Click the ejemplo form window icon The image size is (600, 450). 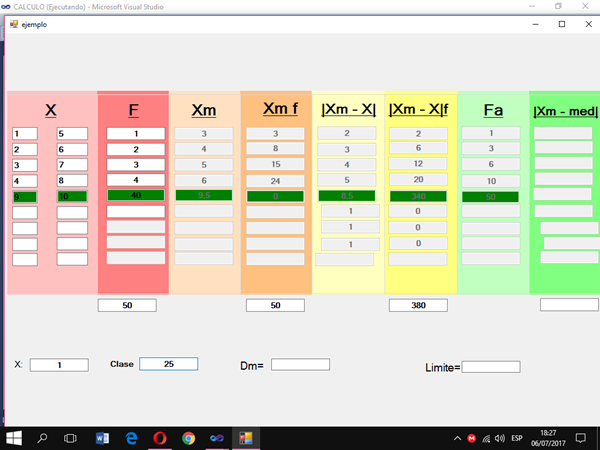coord(14,24)
